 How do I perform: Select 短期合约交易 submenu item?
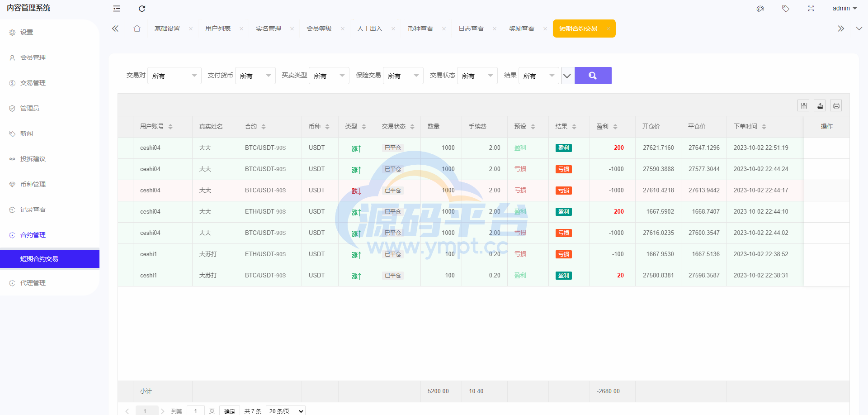pos(50,259)
